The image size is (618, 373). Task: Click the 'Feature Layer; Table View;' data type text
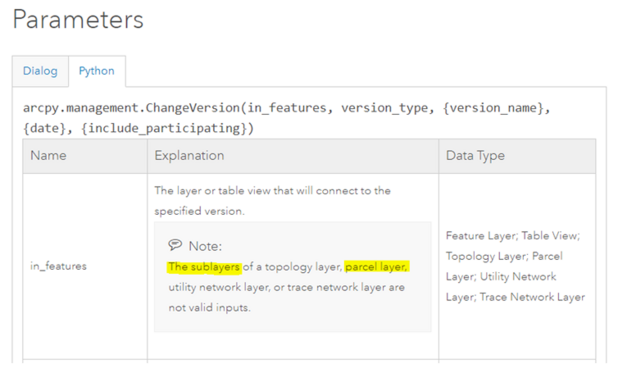click(513, 236)
